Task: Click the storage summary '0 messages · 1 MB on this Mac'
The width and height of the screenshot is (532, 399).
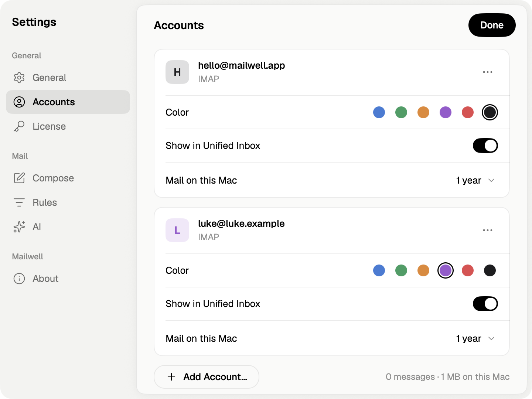Action: coord(447,377)
